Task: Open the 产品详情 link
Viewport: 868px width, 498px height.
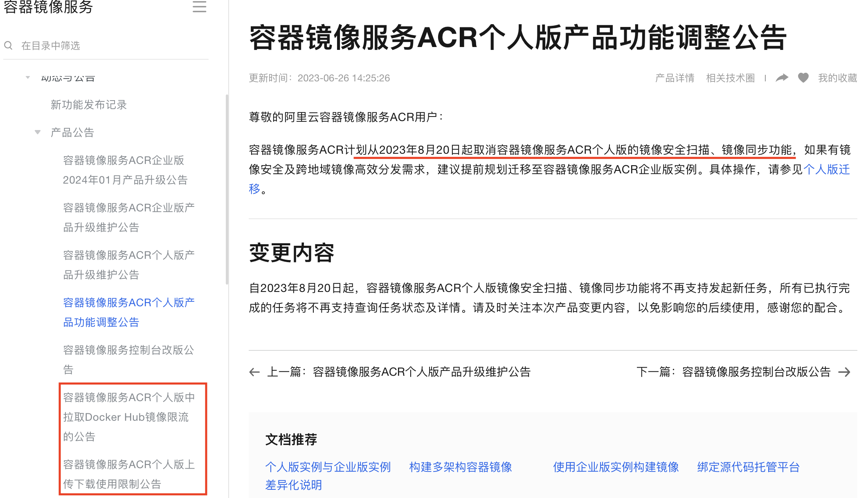Action: pyautogui.click(x=675, y=78)
